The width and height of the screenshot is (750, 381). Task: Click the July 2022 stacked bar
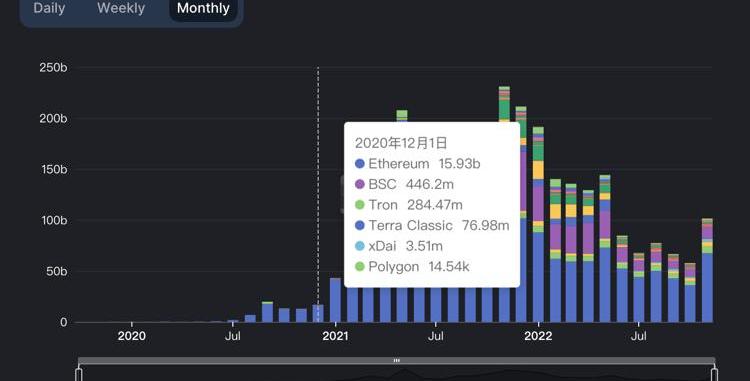[x=639, y=288]
